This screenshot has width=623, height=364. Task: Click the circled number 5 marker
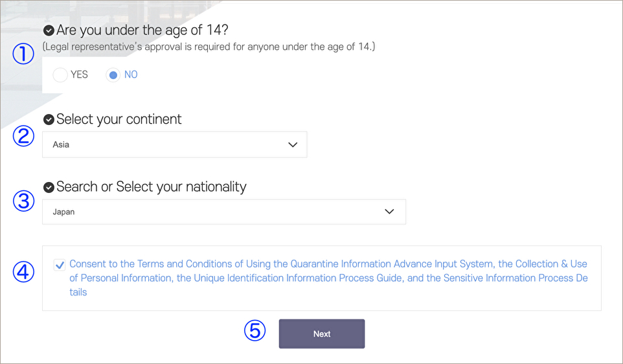(x=255, y=330)
